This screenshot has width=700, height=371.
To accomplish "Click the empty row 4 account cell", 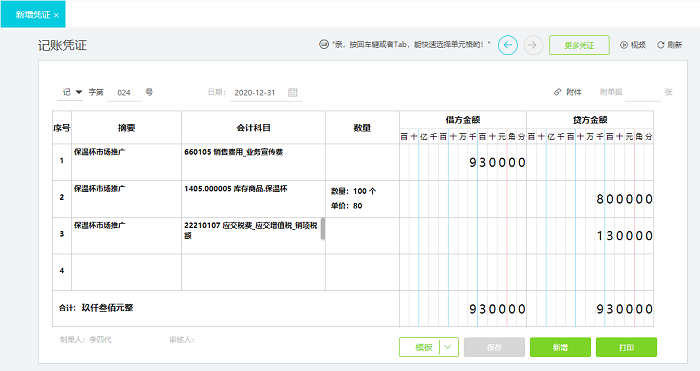I will 253,272.
